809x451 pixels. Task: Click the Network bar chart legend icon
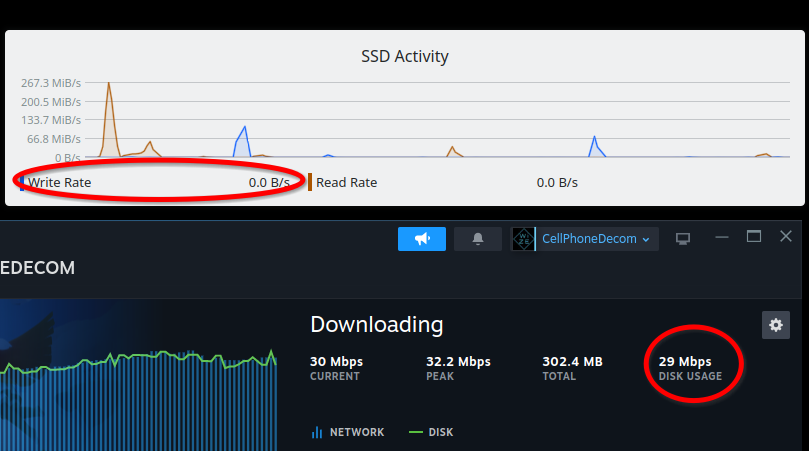[317, 432]
